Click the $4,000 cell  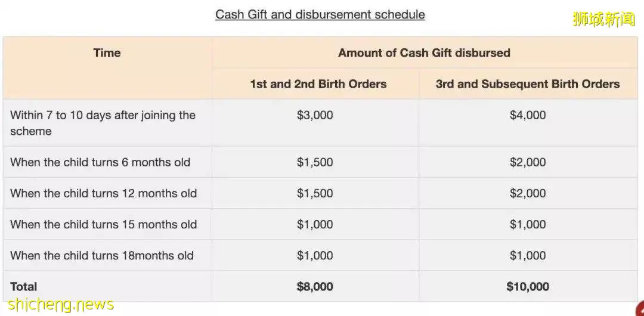click(528, 115)
